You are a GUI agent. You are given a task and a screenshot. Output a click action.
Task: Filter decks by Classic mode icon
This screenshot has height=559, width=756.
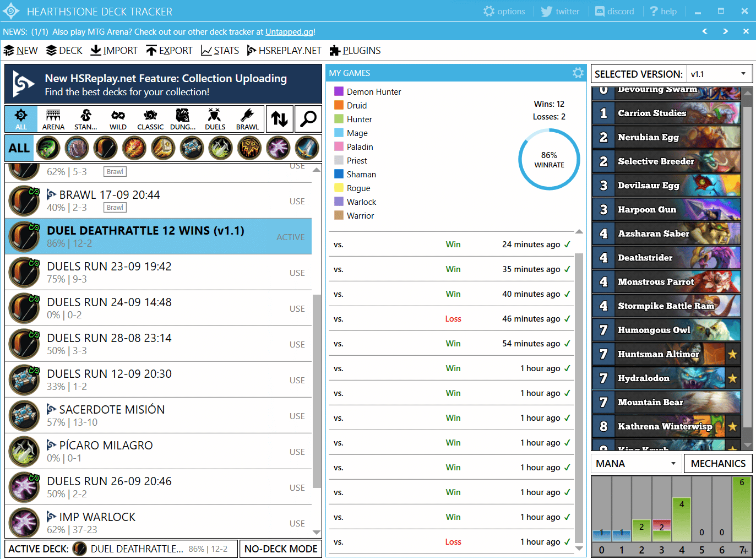pyautogui.click(x=150, y=119)
